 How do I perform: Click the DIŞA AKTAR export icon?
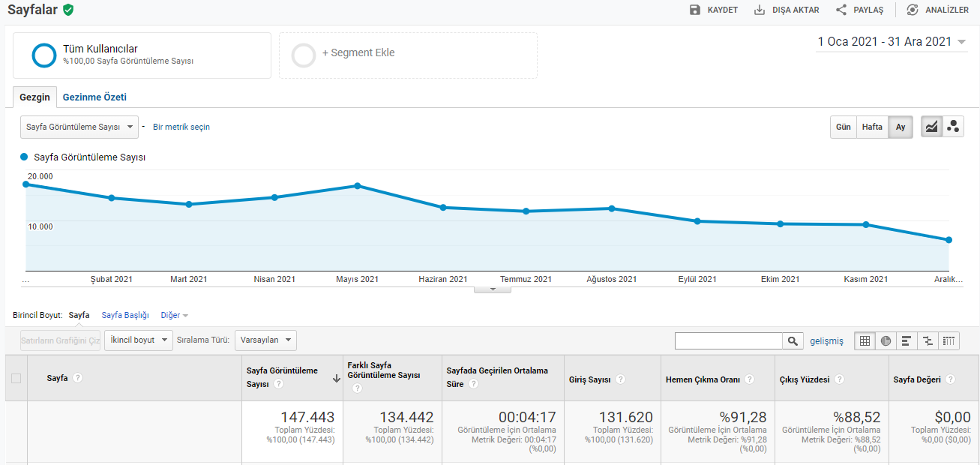tap(760, 10)
